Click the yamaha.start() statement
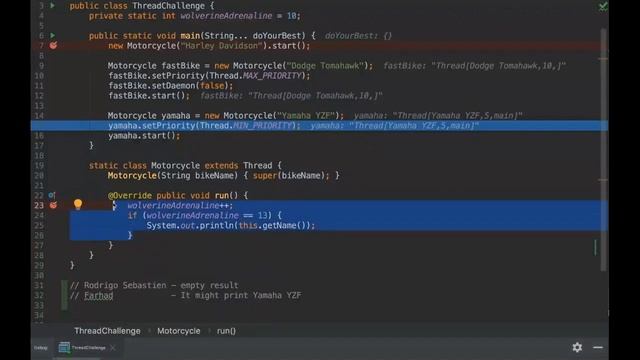The width and height of the screenshot is (640, 360). coord(144,136)
